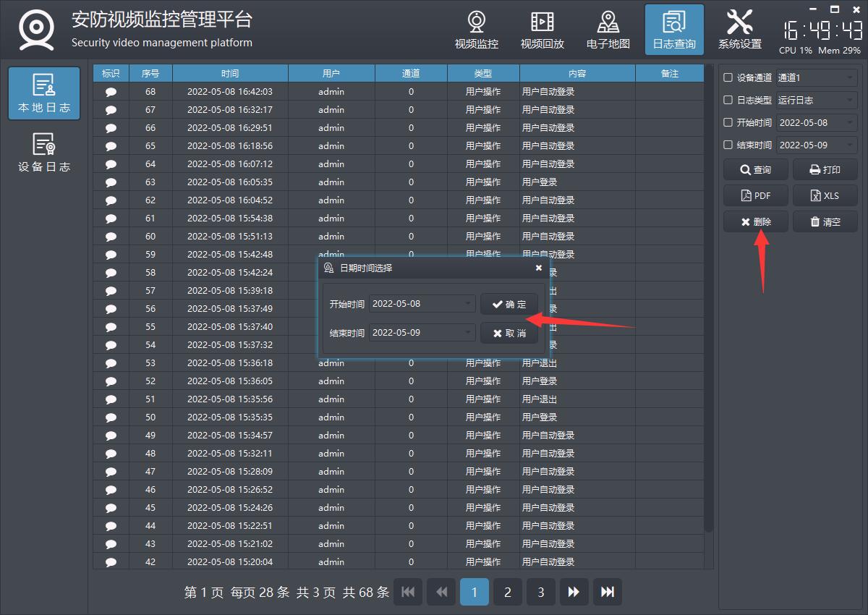Click the 时间 column header

coord(230,73)
